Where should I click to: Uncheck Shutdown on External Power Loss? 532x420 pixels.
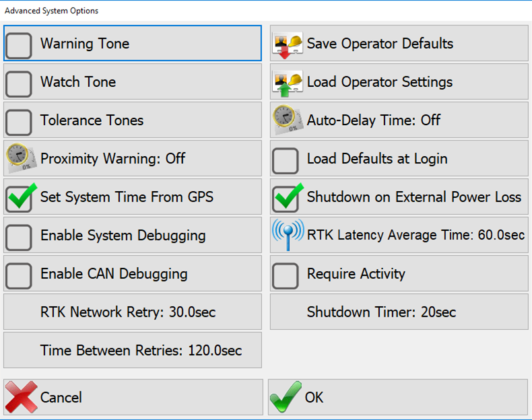pyautogui.click(x=287, y=198)
